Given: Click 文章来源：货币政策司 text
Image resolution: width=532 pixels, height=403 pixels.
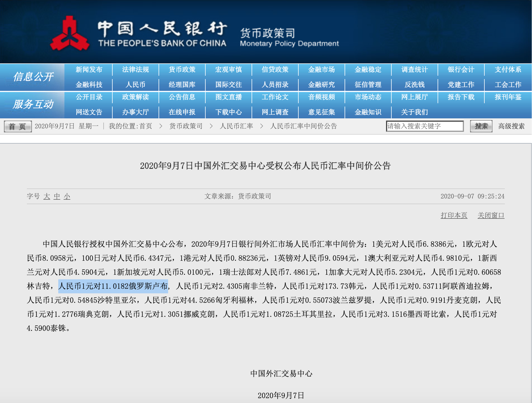Looking at the screenshot, I should tap(238, 196).
